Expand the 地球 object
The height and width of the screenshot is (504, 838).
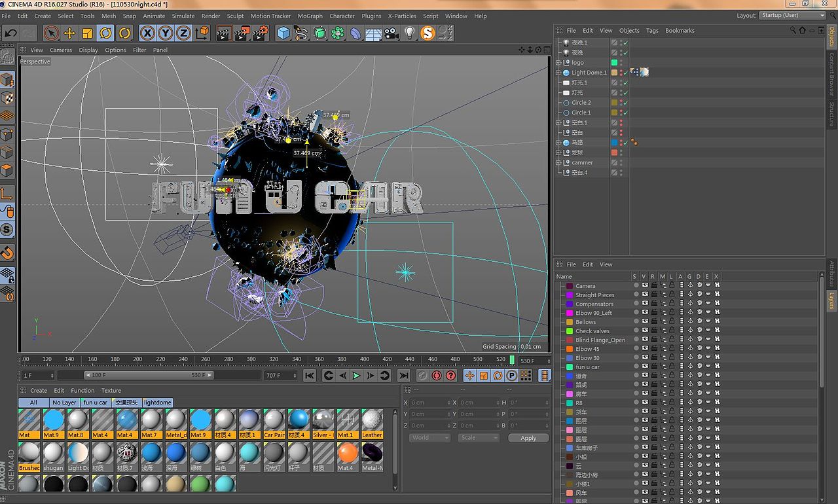[x=558, y=153]
